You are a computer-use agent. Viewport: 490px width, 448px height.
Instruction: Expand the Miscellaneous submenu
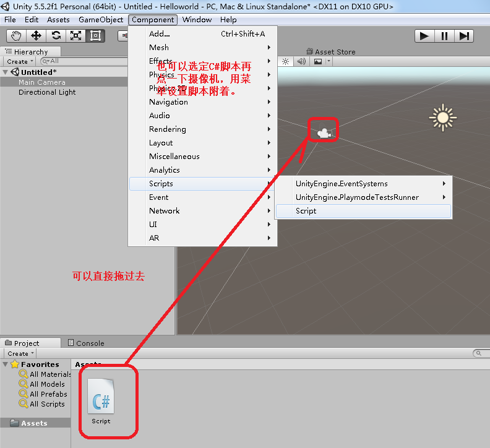[x=202, y=157]
